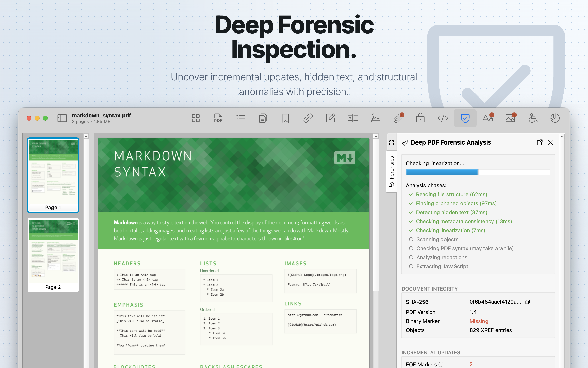The image size is (588, 368).
Task: Click grid icon above Forensics tab
Action: [x=391, y=143]
